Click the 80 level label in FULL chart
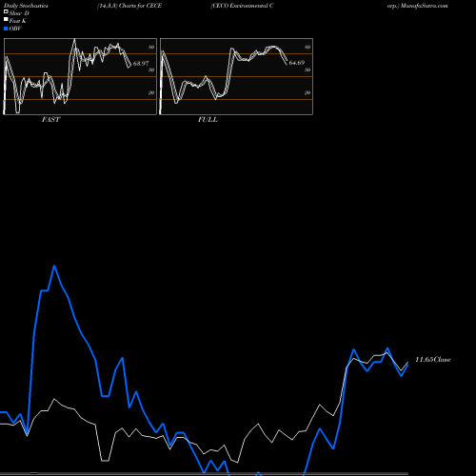Image resolution: width=476 pixels, height=476 pixels. (x=307, y=47)
